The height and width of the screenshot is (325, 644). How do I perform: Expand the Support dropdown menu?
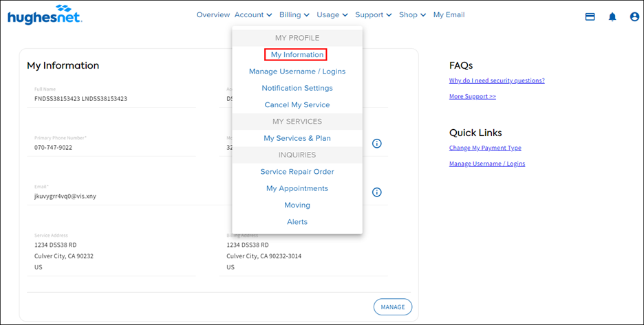pos(373,15)
